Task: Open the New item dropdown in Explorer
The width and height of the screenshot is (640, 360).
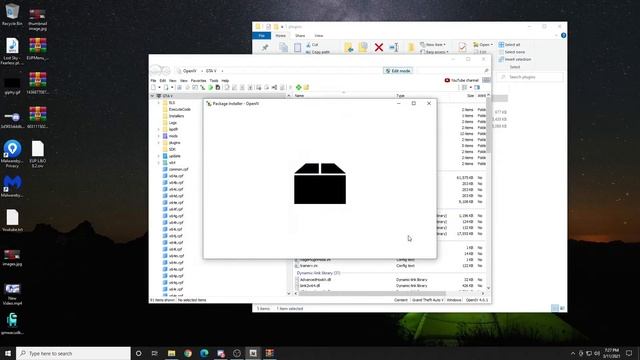Action: tap(433, 44)
